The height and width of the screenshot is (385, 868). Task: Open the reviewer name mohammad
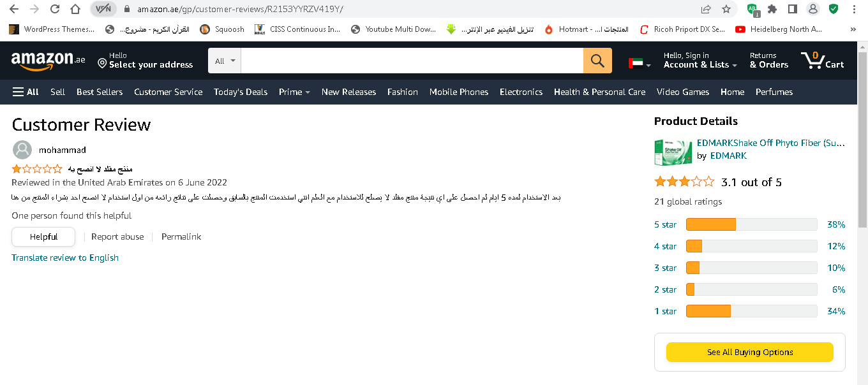coord(63,150)
